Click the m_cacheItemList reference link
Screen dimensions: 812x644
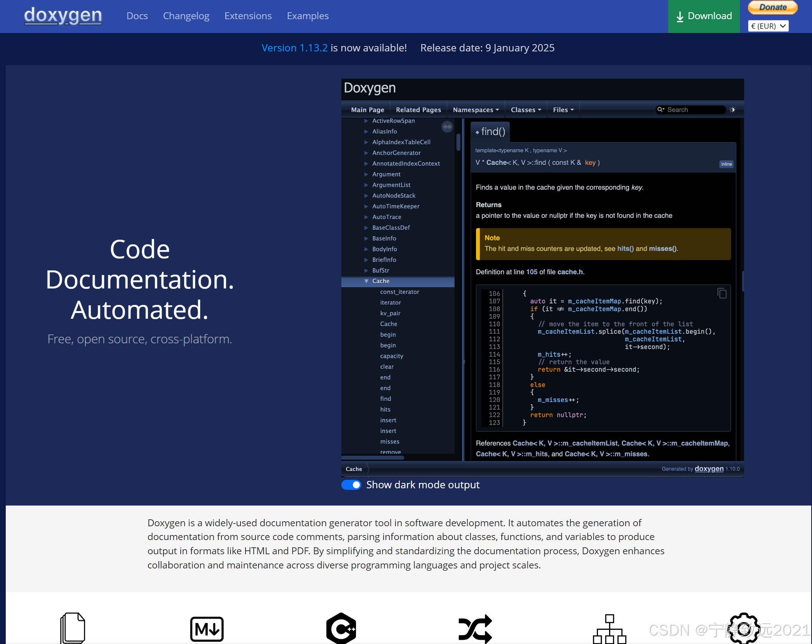point(565,443)
